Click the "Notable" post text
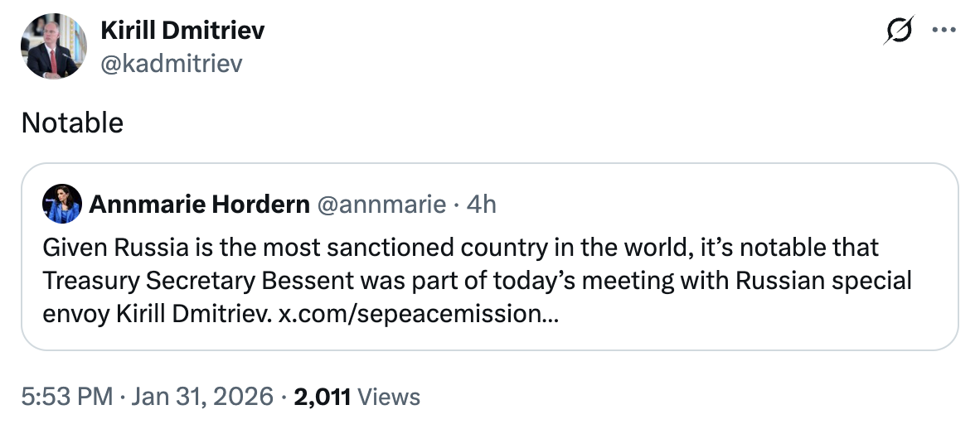 tap(72, 123)
